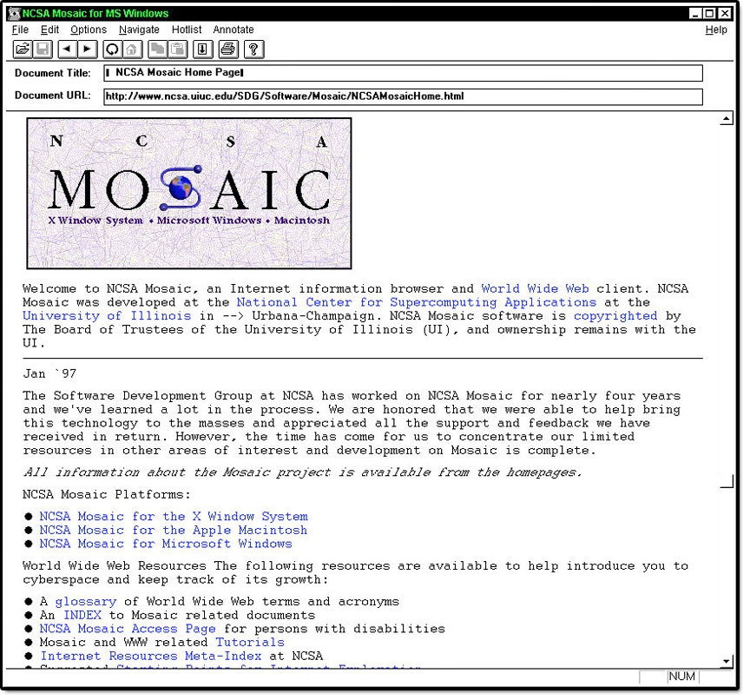The height and width of the screenshot is (700, 750).
Task: Click the Reload page icon
Action: point(112,50)
